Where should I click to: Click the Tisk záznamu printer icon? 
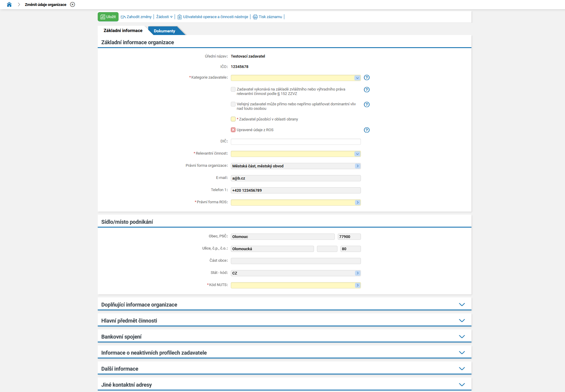[x=255, y=17]
